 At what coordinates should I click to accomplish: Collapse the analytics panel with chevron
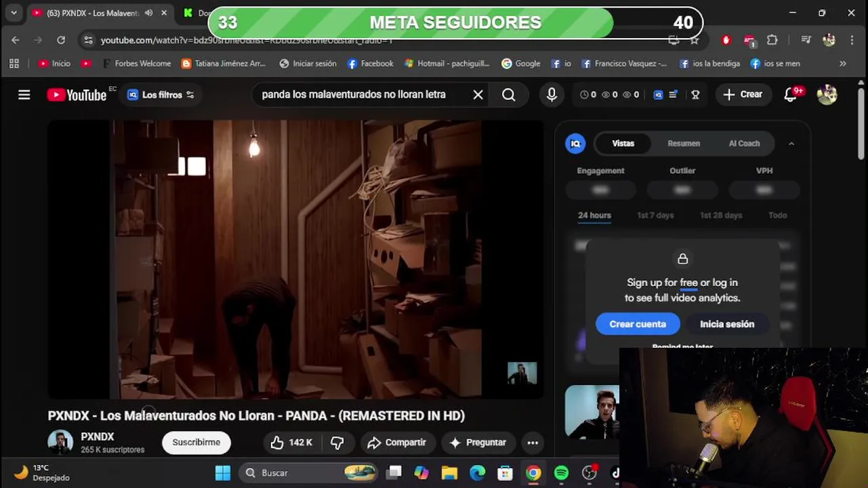click(x=791, y=144)
